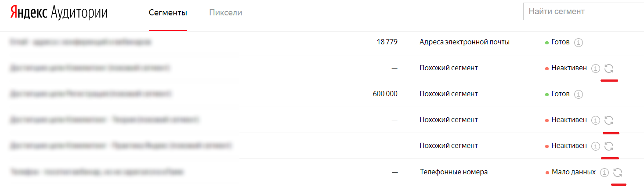Open the segment name with 18 779 reach

click(x=80, y=43)
